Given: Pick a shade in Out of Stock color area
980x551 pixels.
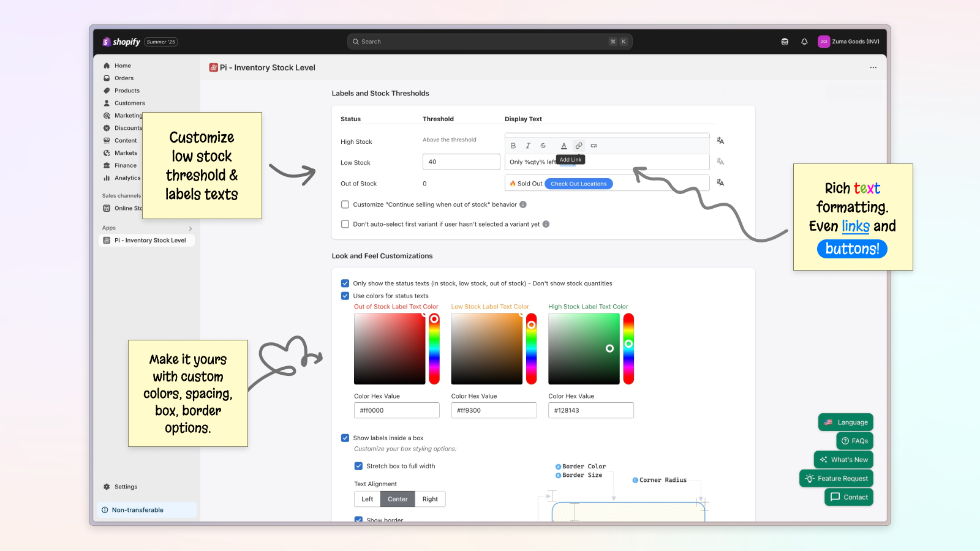Looking at the screenshot, I should pyautogui.click(x=390, y=349).
